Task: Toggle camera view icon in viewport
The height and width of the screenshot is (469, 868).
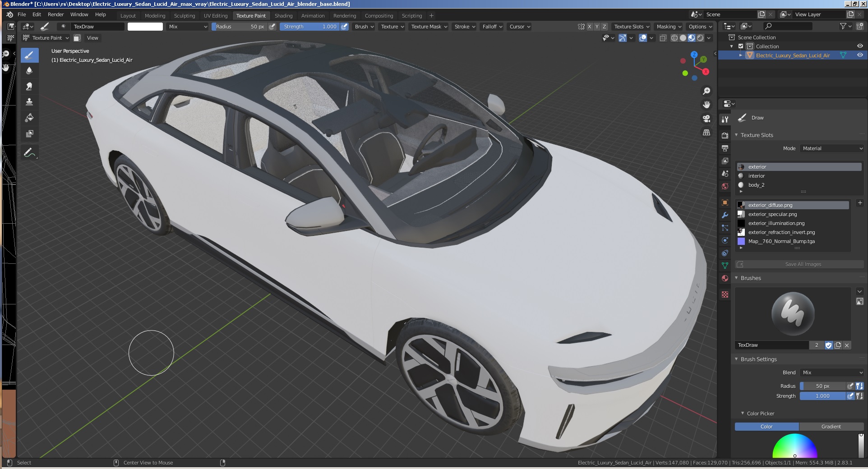Action: pos(706,119)
